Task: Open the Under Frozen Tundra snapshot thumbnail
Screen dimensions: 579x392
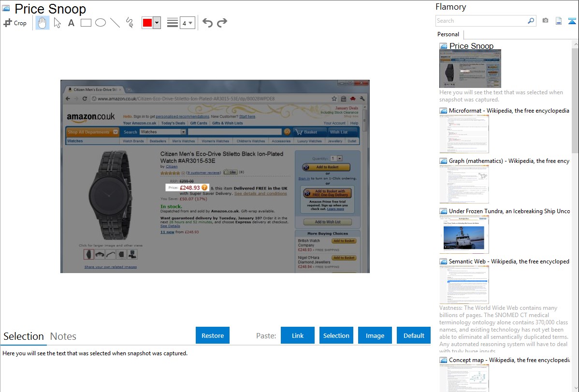Action: pyautogui.click(x=464, y=234)
